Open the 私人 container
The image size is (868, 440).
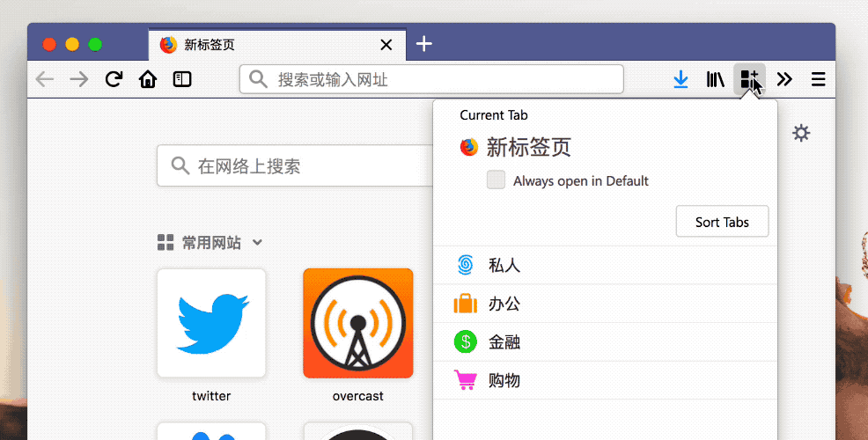(x=605, y=265)
